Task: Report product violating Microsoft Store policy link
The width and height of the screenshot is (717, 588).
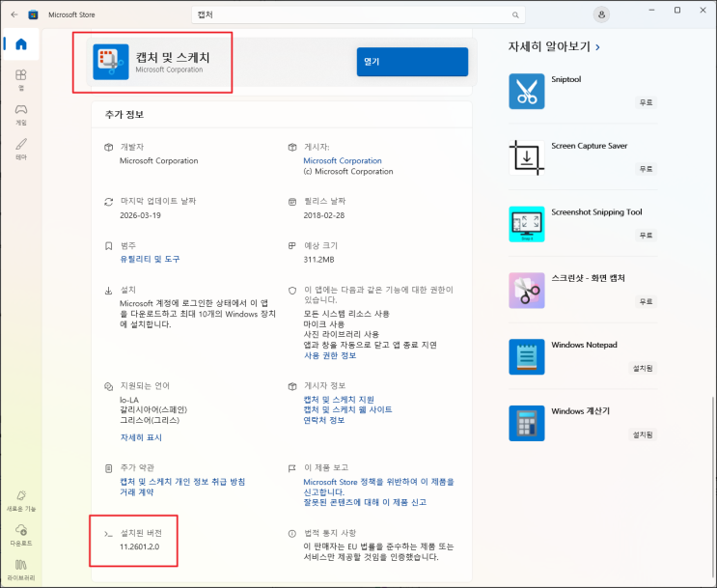Action: (x=379, y=487)
